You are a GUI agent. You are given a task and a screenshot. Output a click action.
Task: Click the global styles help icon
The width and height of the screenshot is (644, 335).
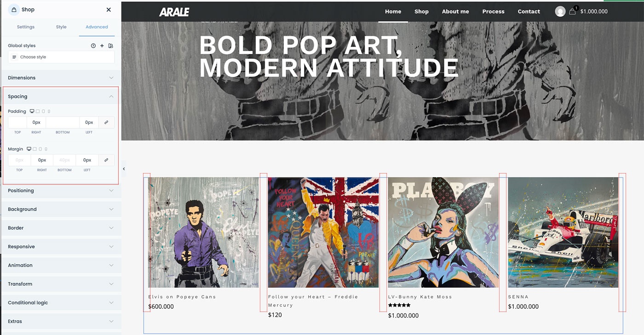click(x=93, y=46)
